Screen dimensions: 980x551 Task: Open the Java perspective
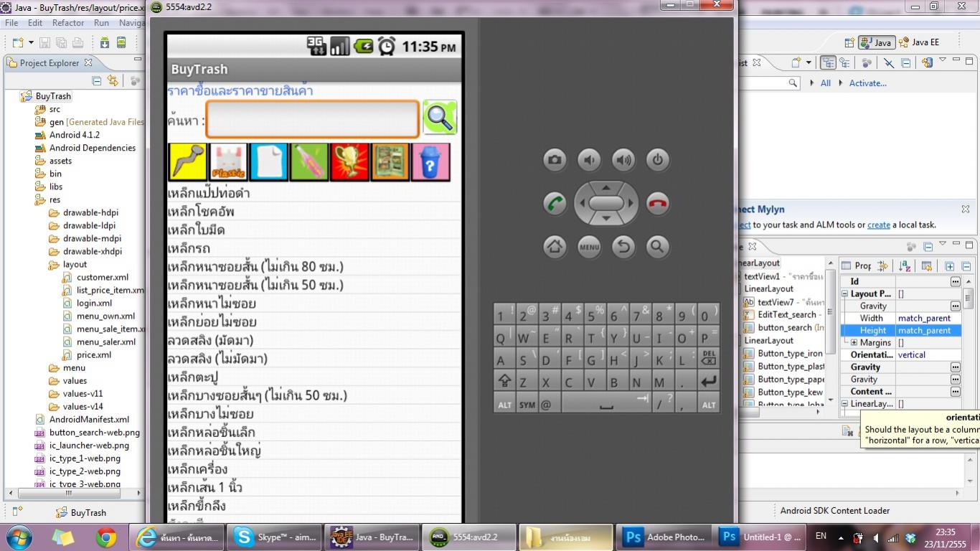tap(875, 42)
